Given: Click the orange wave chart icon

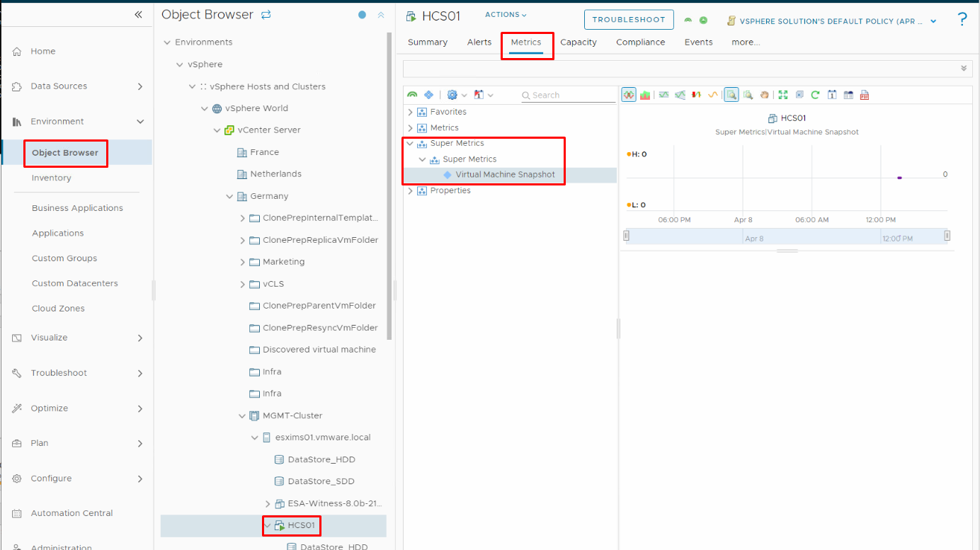Looking at the screenshot, I should click(x=712, y=95).
